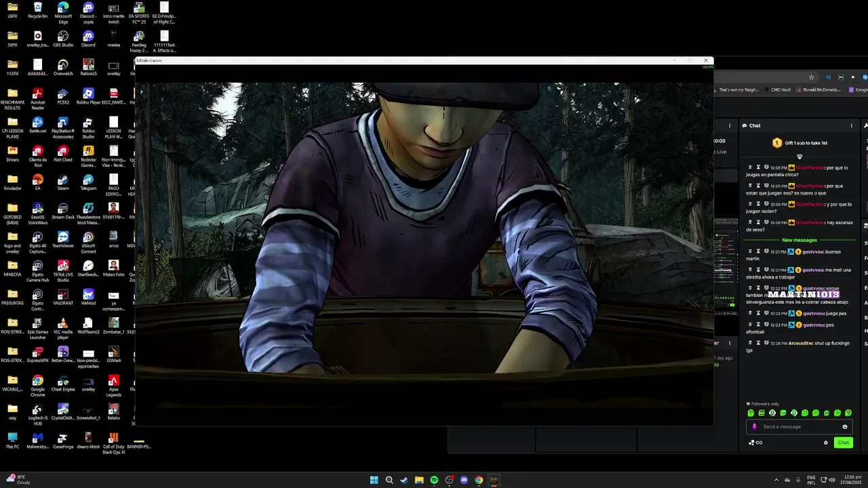The height and width of the screenshot is (488, 868).
Task: Open the weather widget showing Cloudy
Action: [x=18, y=480]
